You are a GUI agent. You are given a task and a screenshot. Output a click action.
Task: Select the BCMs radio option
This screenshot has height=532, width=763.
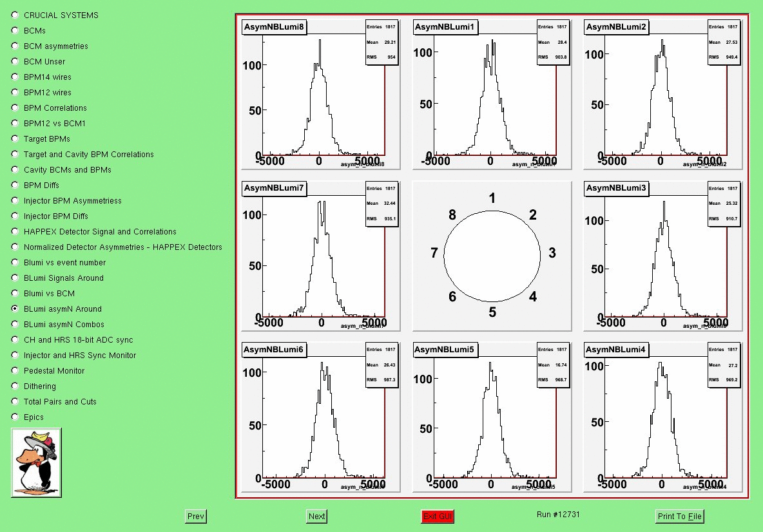pos(15,31)
